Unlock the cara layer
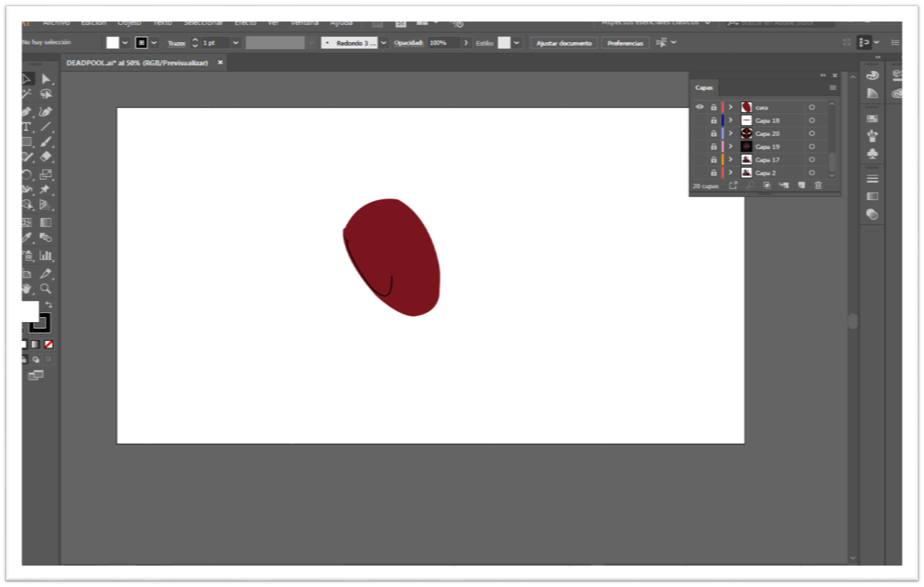Viewport: 924px width, 587px height. coord(714,107)
